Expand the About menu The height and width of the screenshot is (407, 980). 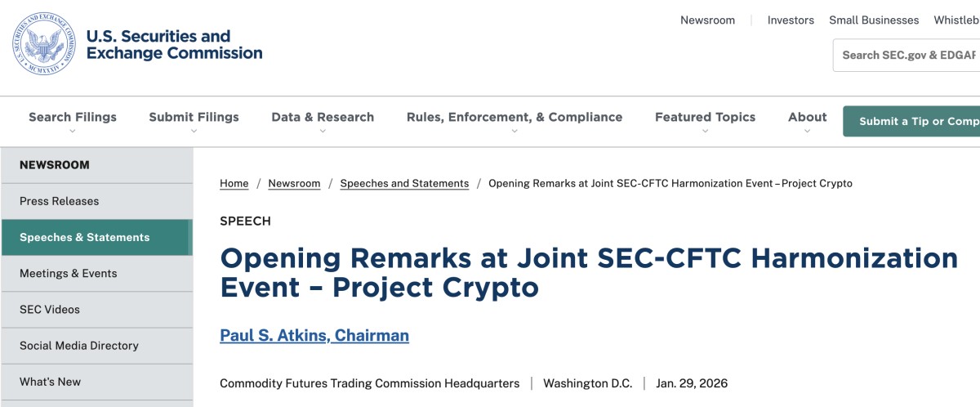point(807,119)
